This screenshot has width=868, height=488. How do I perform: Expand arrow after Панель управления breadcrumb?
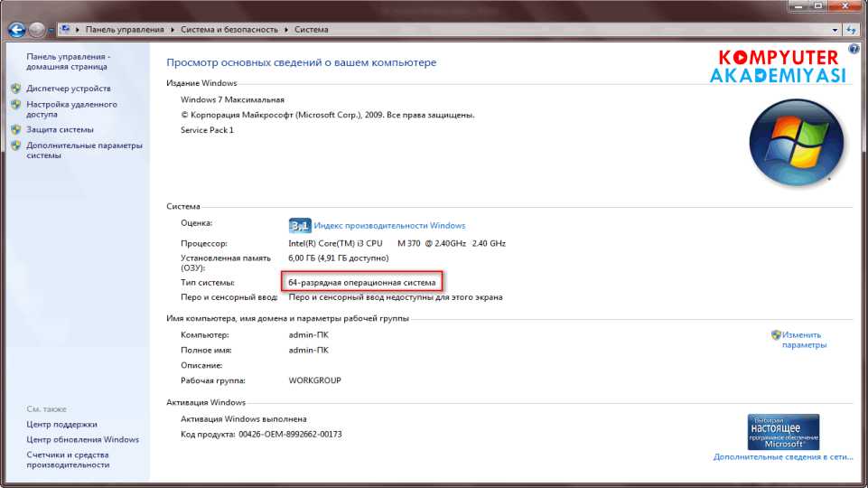pos(173,29)
